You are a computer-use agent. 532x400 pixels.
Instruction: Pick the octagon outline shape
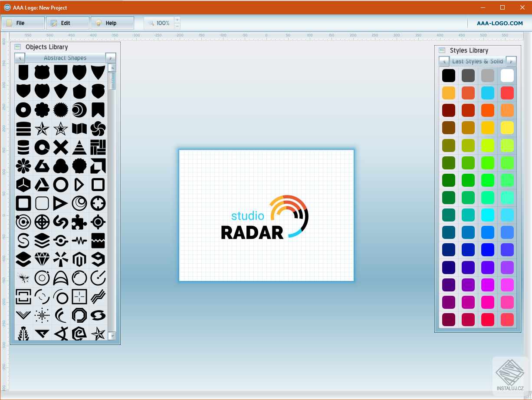(x=79, y=315)
